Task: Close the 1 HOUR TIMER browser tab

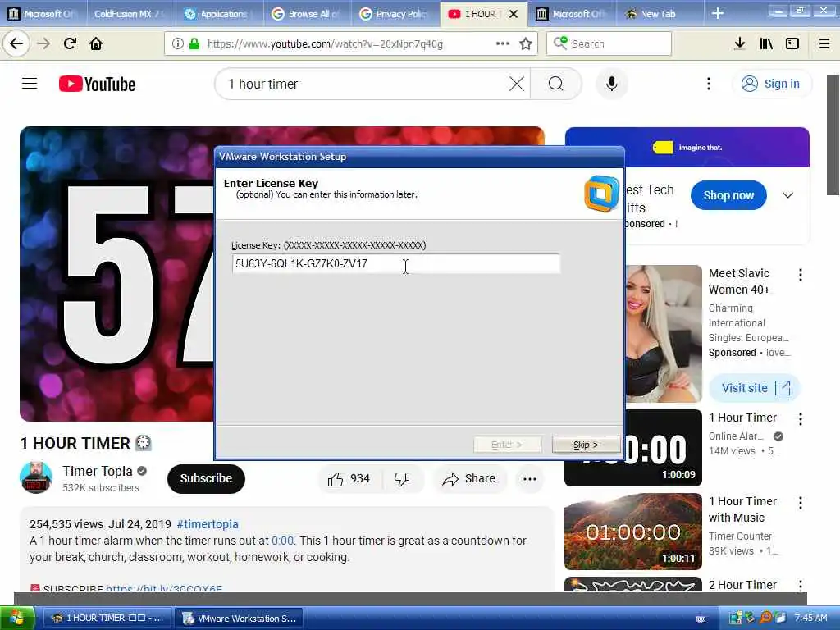Action: click(x=514, y=14)
